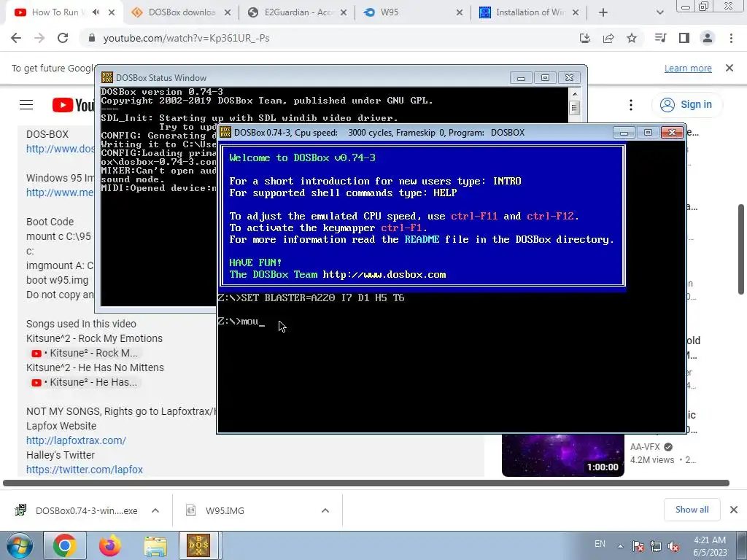Close the DOSBox download tab
747x560 pixels.
pos(228,12)
